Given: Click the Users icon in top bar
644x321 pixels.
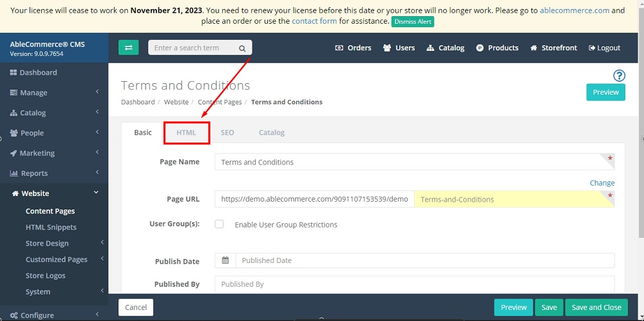Looking at the screenshot, I should point(387,48).
